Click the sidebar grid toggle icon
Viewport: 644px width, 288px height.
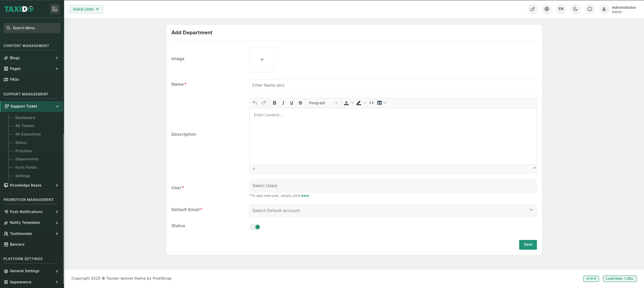[x=55, y=9]
